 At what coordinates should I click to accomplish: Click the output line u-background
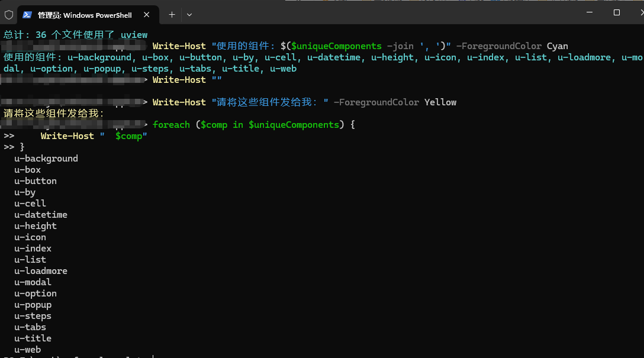46,159
